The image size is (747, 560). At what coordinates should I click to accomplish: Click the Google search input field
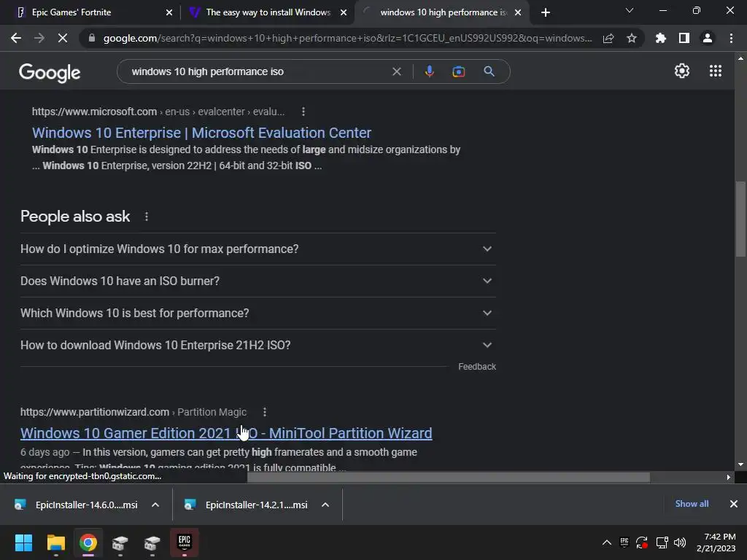tap(258, 71)
